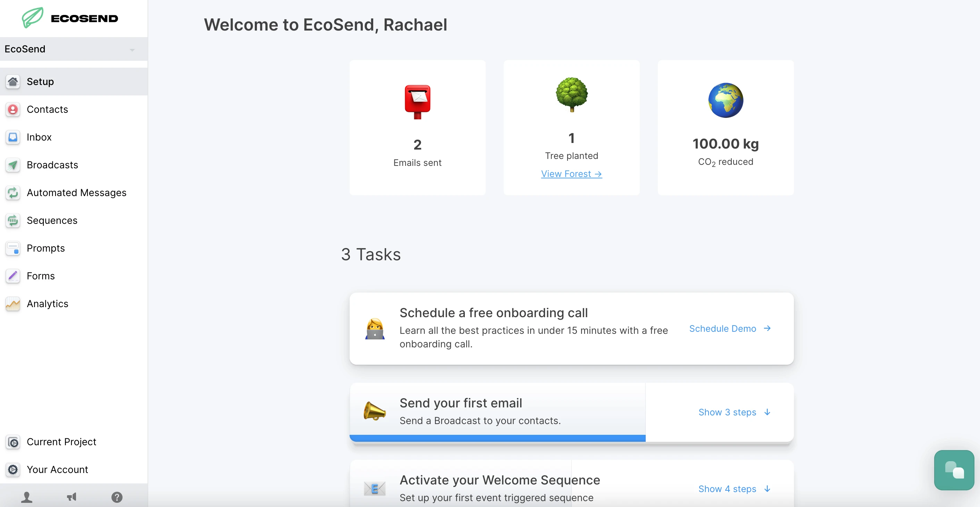Click the user profile icon
980x507 pixels.
(x=26, y=497)
